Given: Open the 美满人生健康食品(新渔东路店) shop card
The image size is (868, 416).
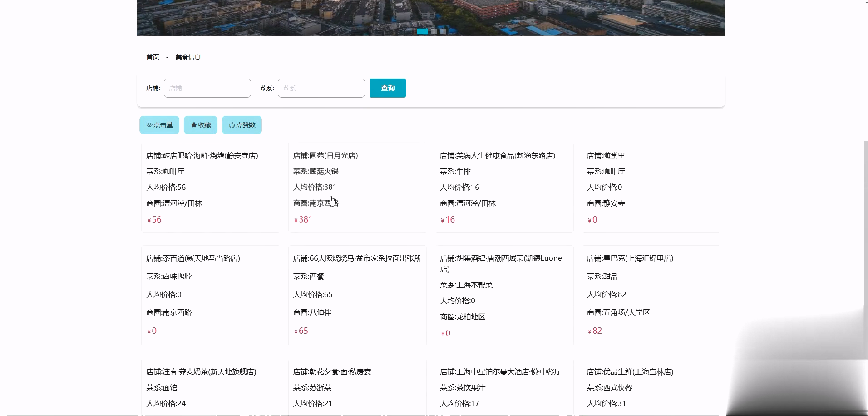Looking at the screenshot, I should (x=504, y=188).
